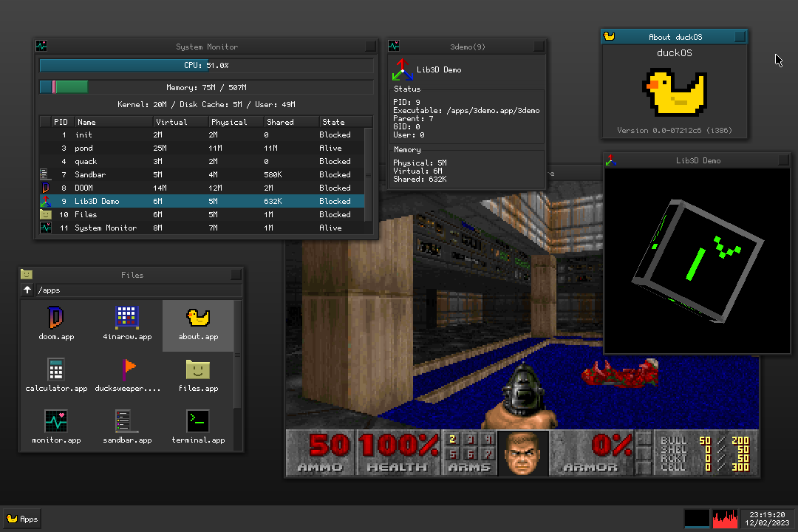Click Doomguy face in DOOM status bar
The height and width of the screenshot is (532, 798).
[x=522, y=454]
